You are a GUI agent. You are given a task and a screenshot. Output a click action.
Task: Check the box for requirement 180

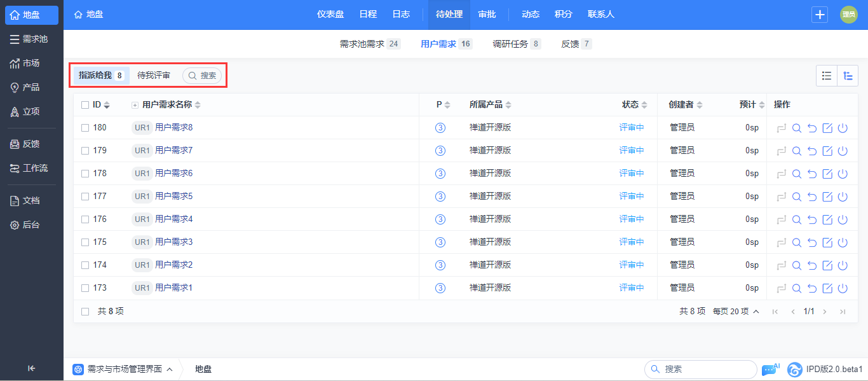85,128
